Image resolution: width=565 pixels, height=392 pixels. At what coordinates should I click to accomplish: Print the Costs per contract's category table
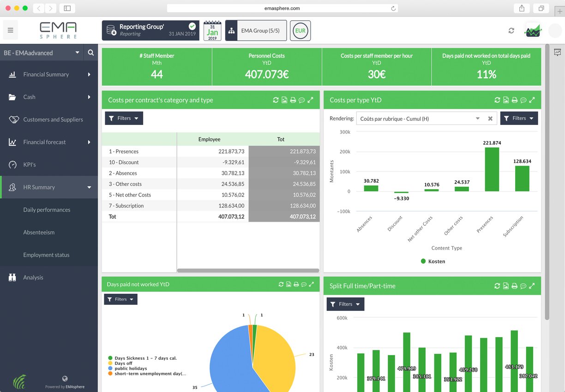point(293,100)
